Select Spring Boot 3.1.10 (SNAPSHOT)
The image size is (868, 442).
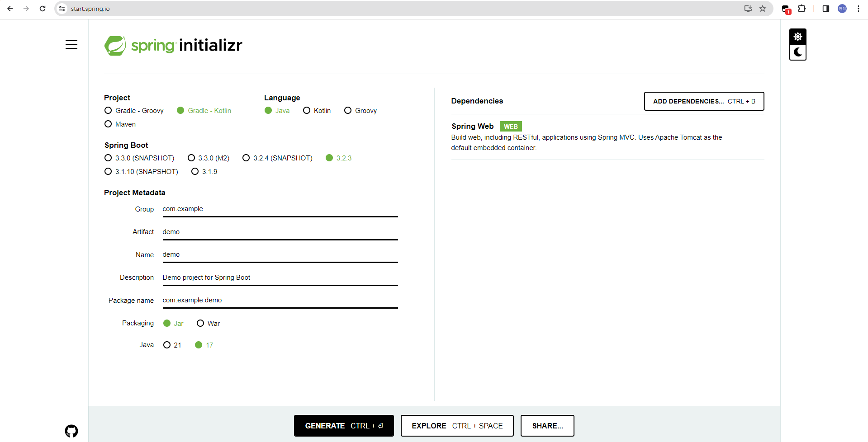click(x=141, y=172)
